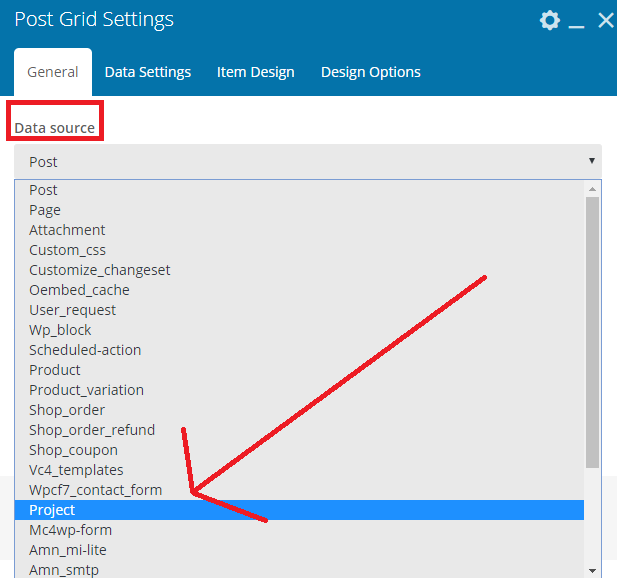Switch to the Data Settings tab
The height and width of the screenshot is (578, 617).
tap(148, 72)
